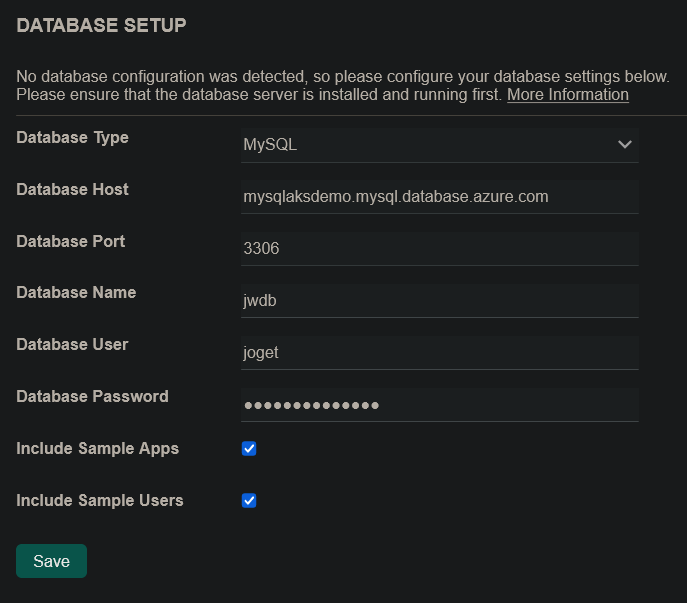Select the Database Name field with jwdb
687x603 pixels.
(x=439, y=300)
